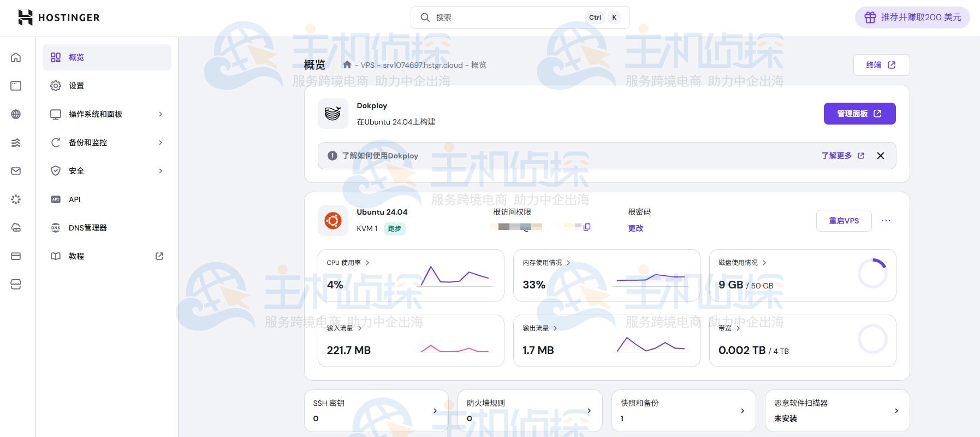Open the 教程 tutorials menu item
This screenshot has height=437, width=980.
(107, 256)
